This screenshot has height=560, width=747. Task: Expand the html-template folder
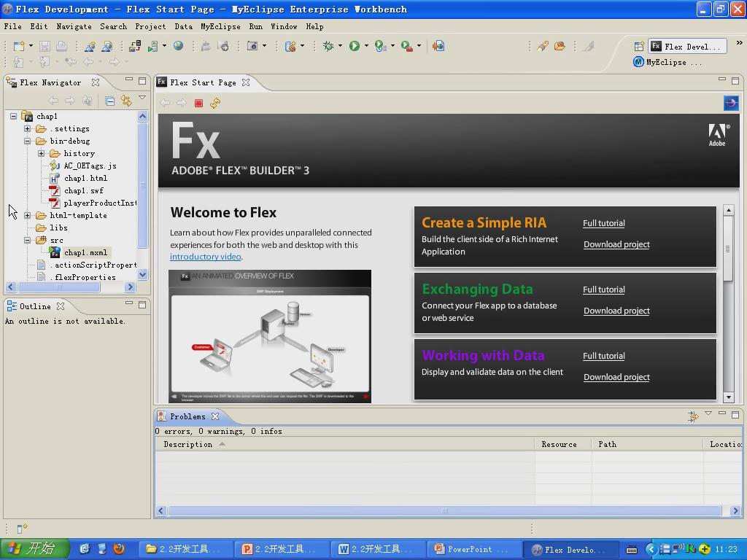coord(27,215)
